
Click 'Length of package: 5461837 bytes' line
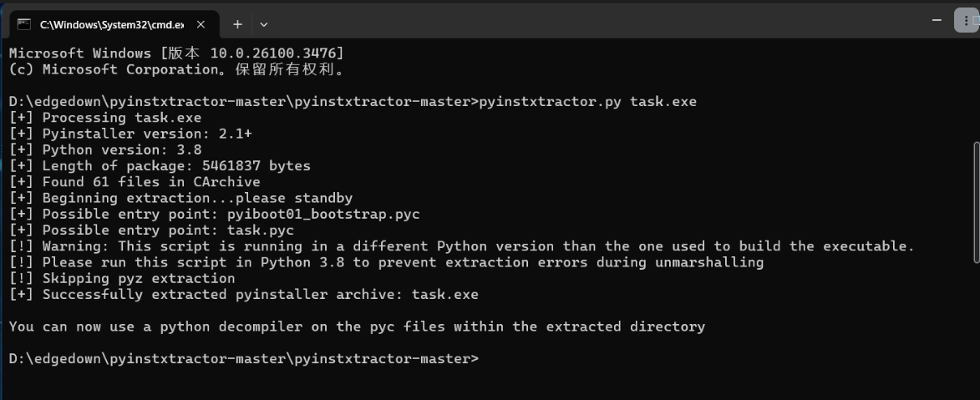click(175, 166)
